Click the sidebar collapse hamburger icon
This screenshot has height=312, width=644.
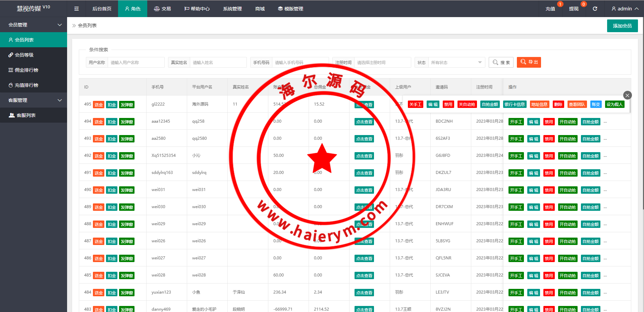pyautogui.click(x=76, y=9)
